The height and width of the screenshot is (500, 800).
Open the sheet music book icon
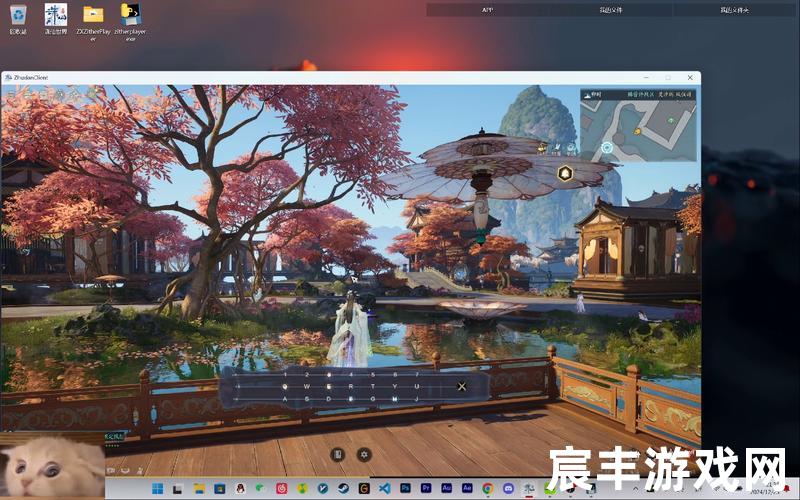tap(337, 454)
